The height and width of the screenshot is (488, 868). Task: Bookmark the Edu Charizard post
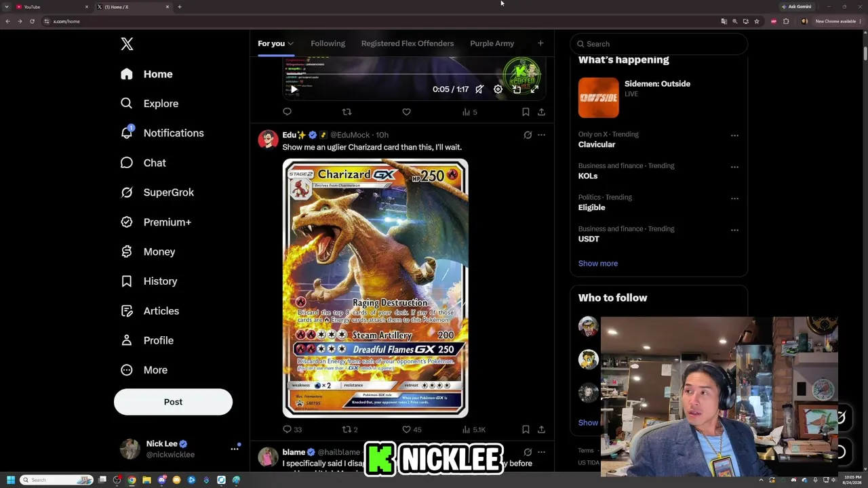[526, 429]
